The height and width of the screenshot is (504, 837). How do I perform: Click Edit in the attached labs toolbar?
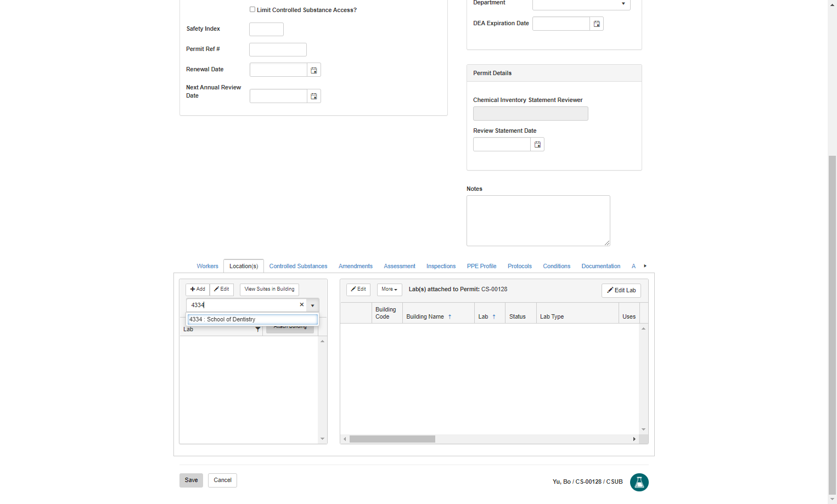[358, 290]
